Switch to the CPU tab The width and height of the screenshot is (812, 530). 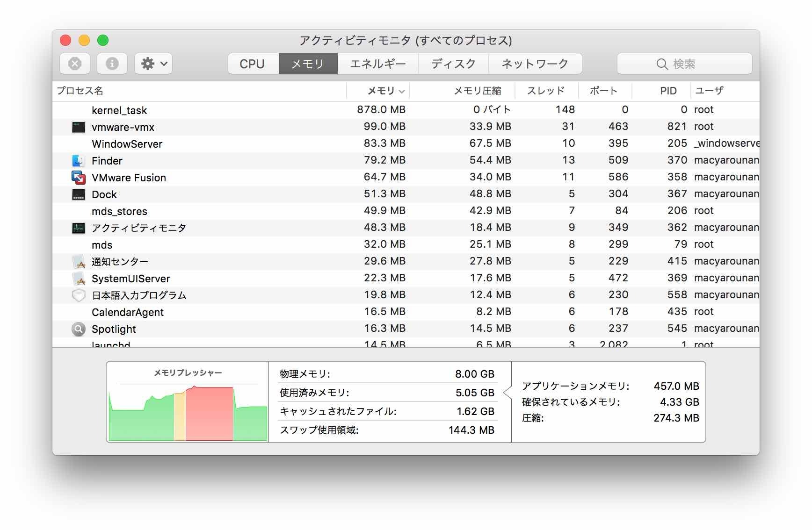click(x=253, y=64)
